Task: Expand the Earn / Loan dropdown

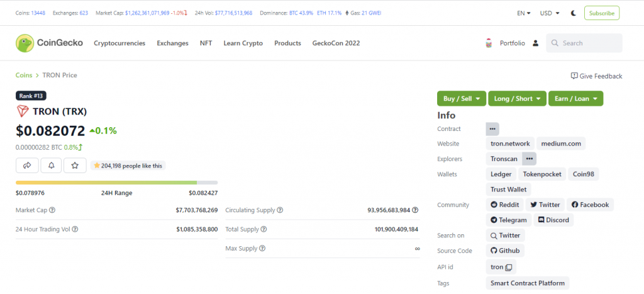Action: pyautogui.click(x=576, y=99)
